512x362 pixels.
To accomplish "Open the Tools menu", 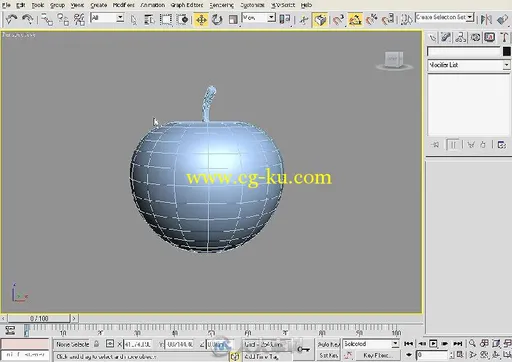I will [38, 5].
